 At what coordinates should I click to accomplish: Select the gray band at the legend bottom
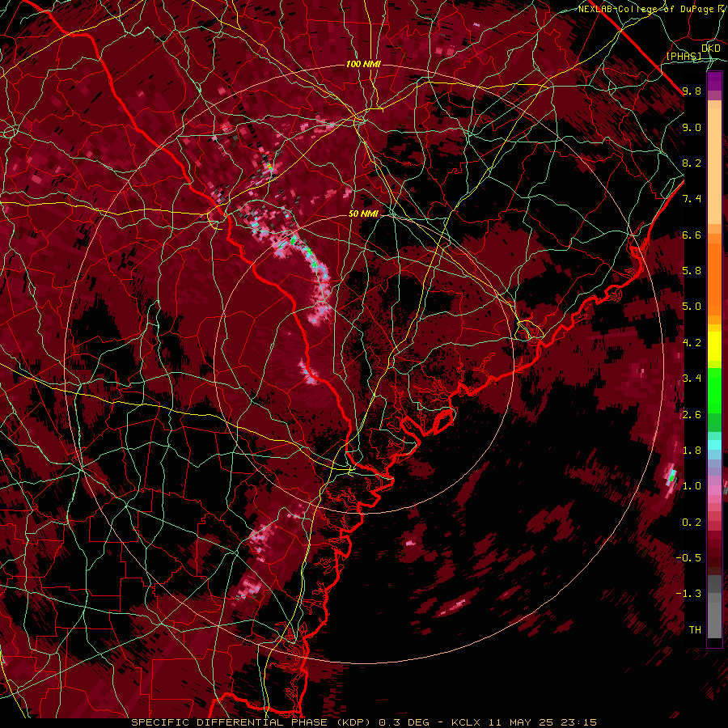(714, 616)
